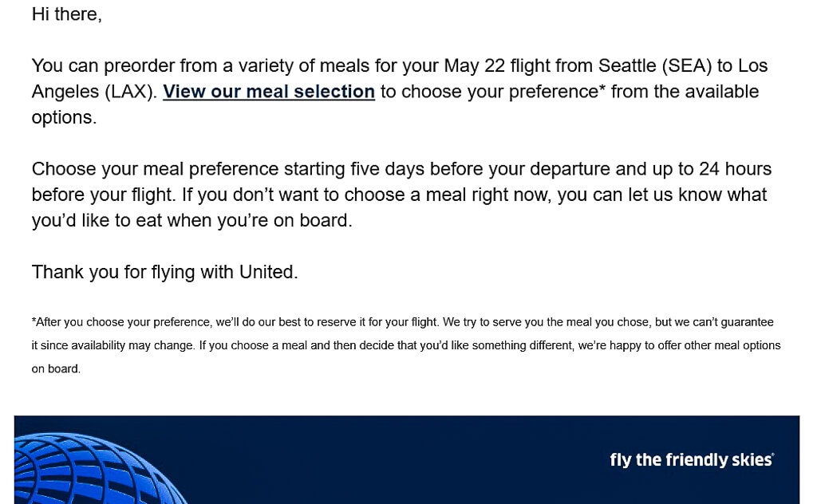Click "you'd like to eat when you're on board."
817x504 pixels.
(191, 221)
